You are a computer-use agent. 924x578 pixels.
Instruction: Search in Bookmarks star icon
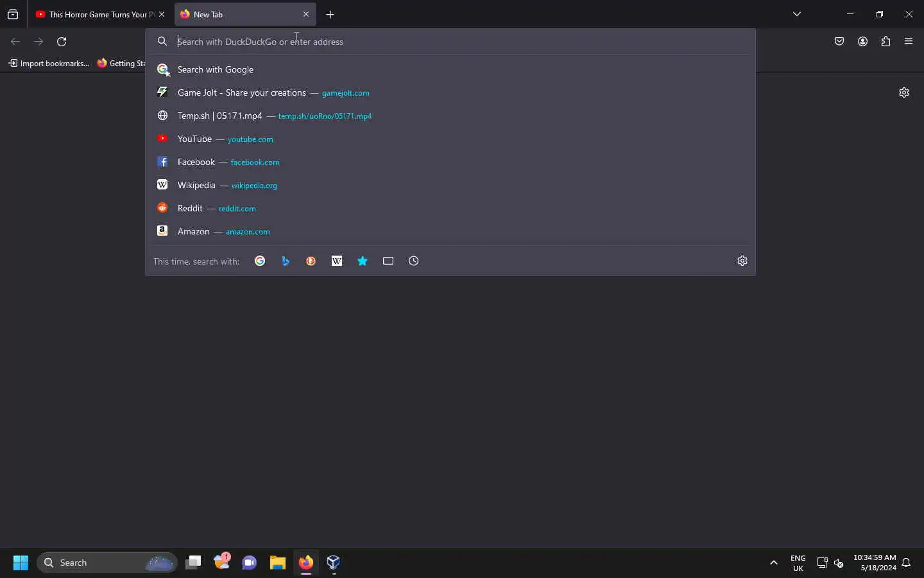(363, 261)
